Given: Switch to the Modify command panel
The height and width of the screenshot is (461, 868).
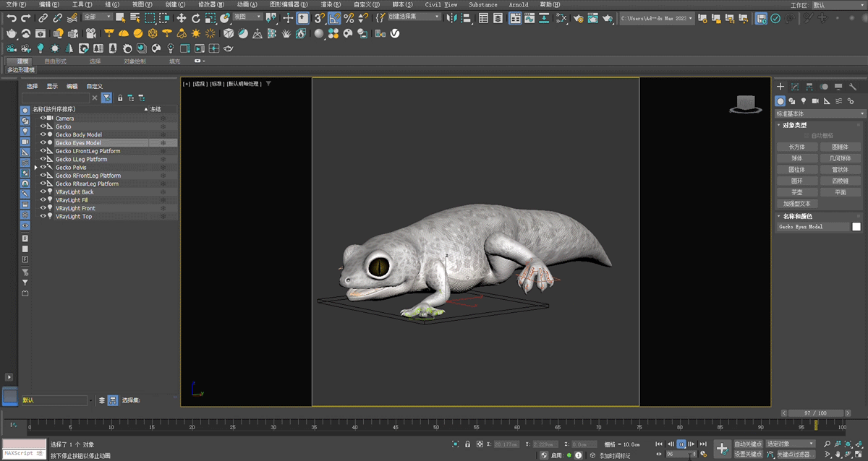Looking at the screenshot, I should pyautogui.click(x=795, y=87).
